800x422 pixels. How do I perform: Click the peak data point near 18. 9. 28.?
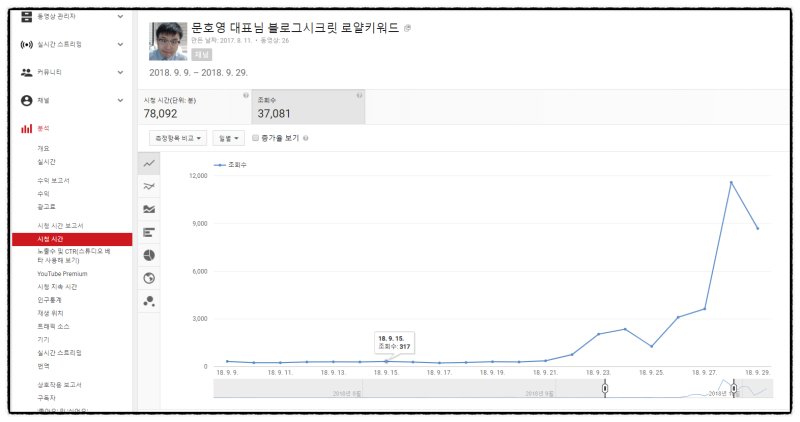pyautogui.click(x=731, y=182)
